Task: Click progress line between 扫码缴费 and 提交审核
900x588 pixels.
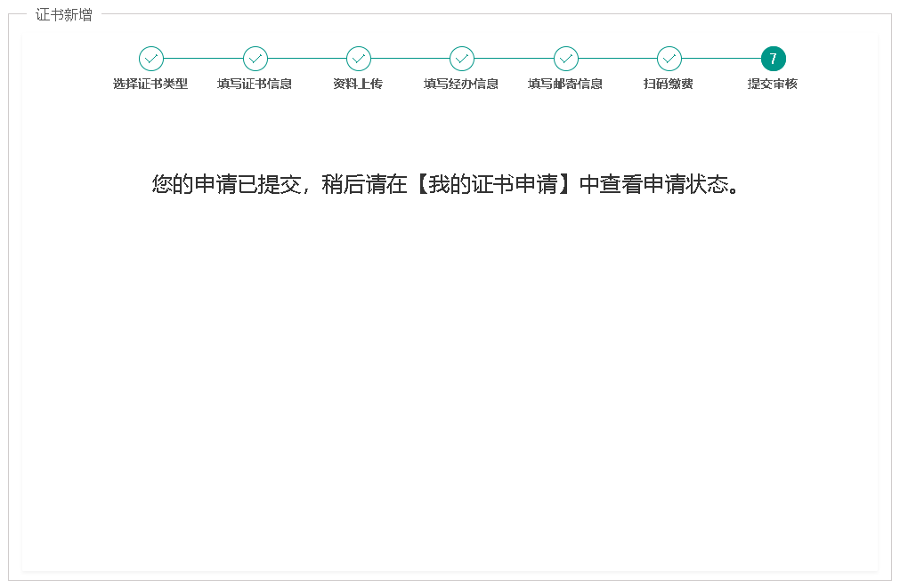Action: (721, 59)
